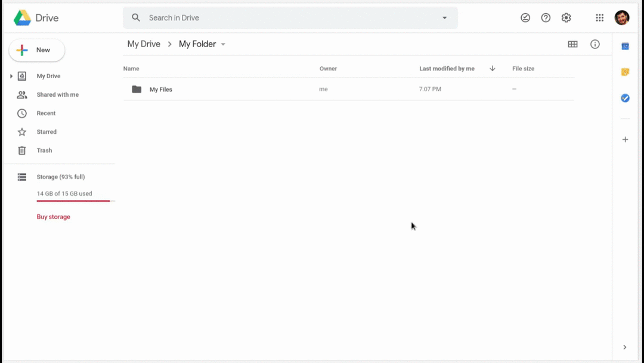Open the search options dropdown arrow
Screen dimensions: 644x363
click(x=444, y=18)
